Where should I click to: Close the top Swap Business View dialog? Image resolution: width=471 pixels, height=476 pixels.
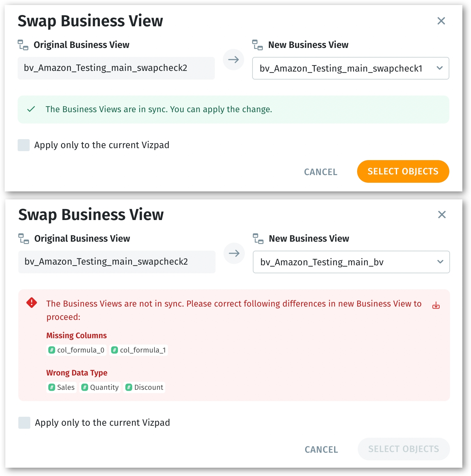pos(441,21)
